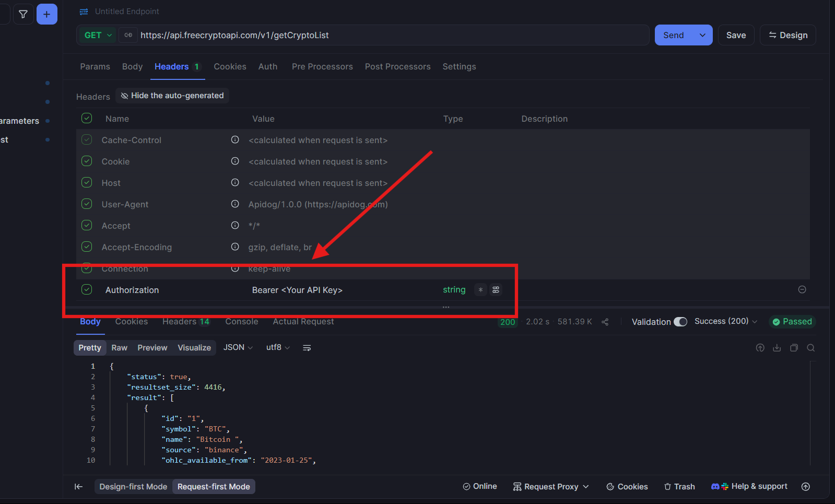The width and height of the screenshot is (835, 504).
Task: Open the Post Processors tab
Action: (398, 66)
